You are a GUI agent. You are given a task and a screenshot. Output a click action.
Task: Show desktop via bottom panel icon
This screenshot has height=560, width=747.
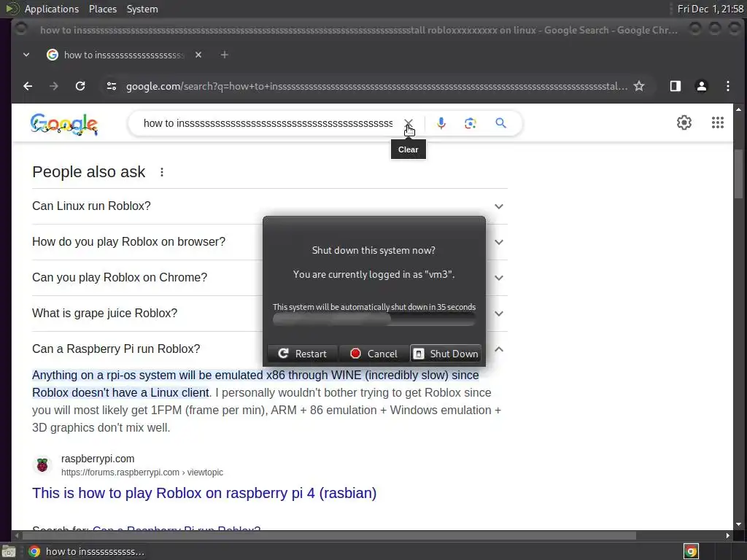(9, 551)
